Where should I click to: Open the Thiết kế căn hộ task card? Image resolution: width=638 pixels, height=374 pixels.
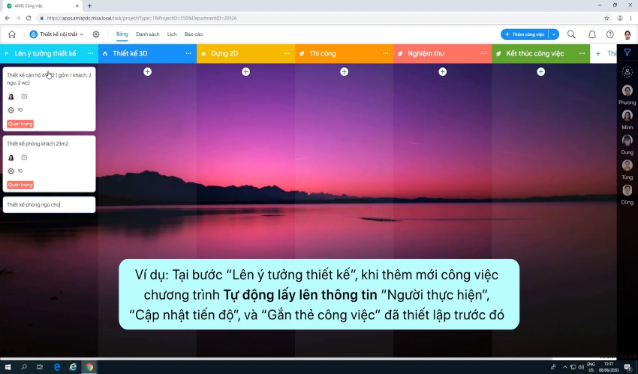click(x=49, y=99)
